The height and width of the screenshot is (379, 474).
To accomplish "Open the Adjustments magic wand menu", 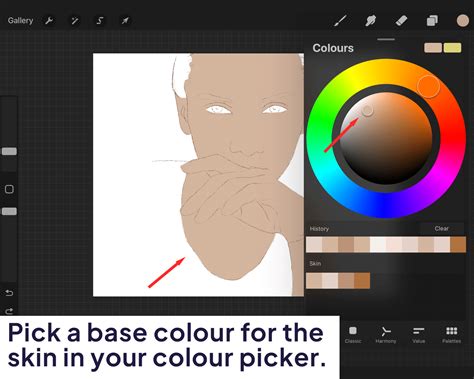I will coord(75,21).
